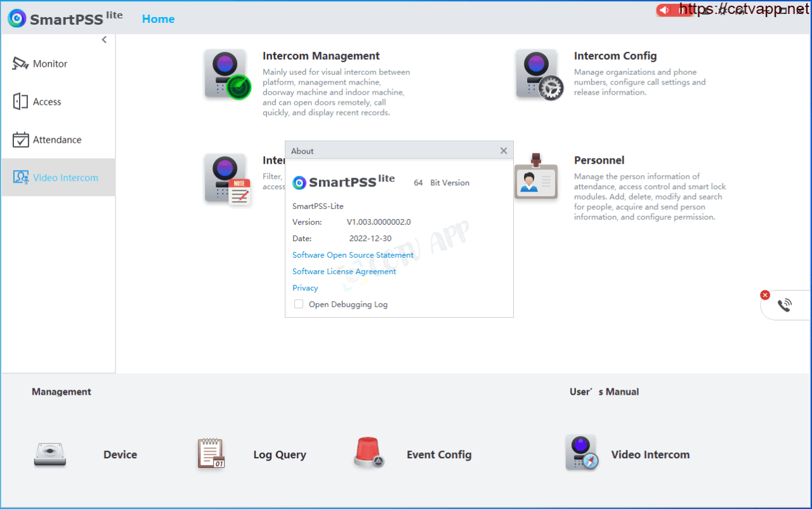Open the Video Intercom user's manual icon

tap(582, 453)
